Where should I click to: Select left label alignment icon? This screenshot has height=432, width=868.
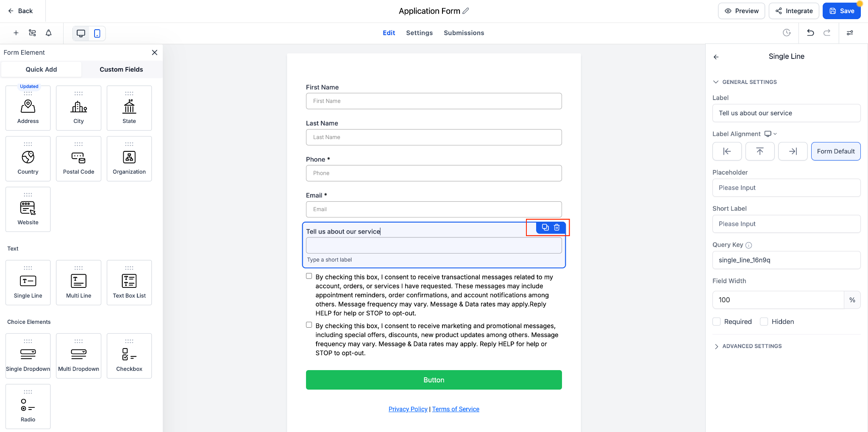pos(727,151)
